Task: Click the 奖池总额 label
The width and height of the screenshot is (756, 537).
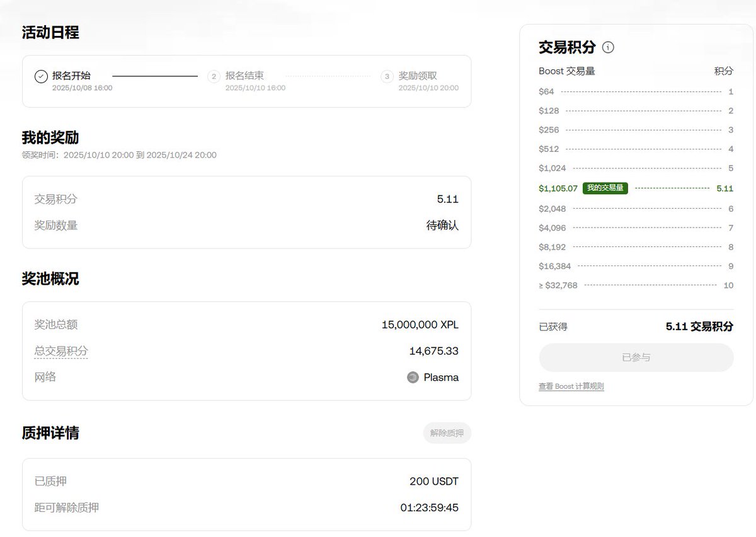Action: click(56, 325)
